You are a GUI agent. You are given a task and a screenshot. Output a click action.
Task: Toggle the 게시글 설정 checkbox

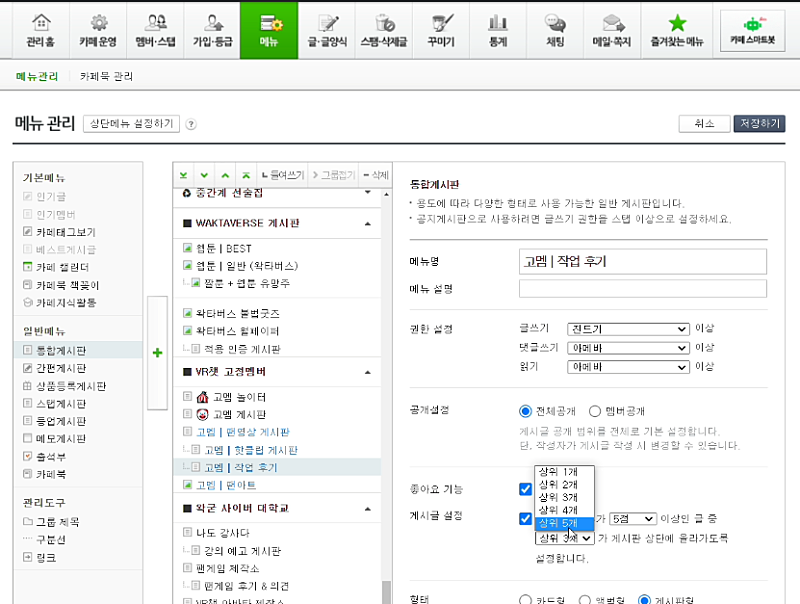point(525,518)
